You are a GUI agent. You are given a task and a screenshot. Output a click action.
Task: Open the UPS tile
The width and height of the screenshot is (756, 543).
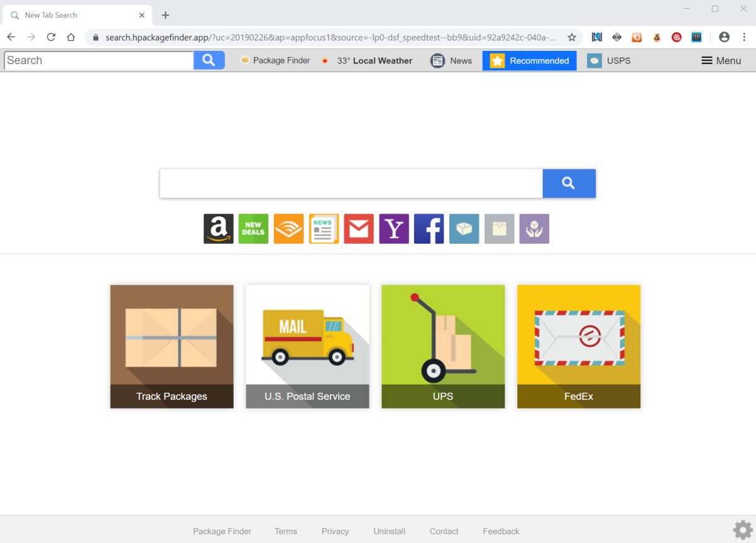pyautogui.click(x=443, y=346)
